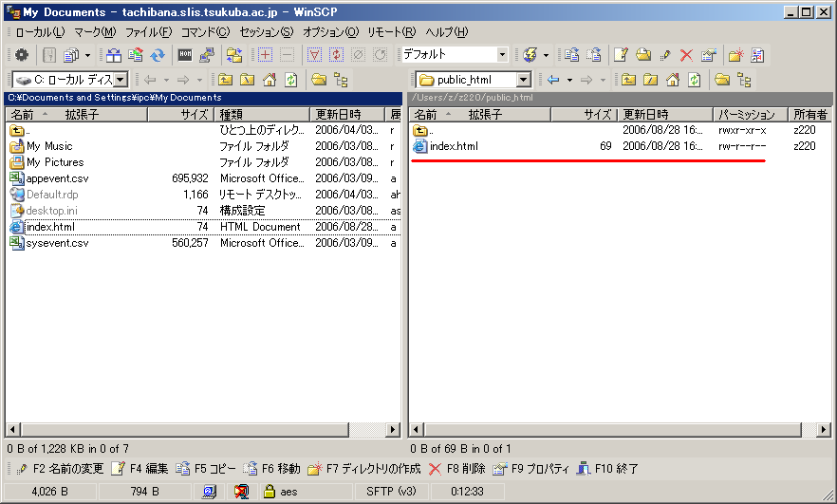Click F5 コピー button
Image resolution: width=837 pixels, height=504 pixels.
coord(206,469)
